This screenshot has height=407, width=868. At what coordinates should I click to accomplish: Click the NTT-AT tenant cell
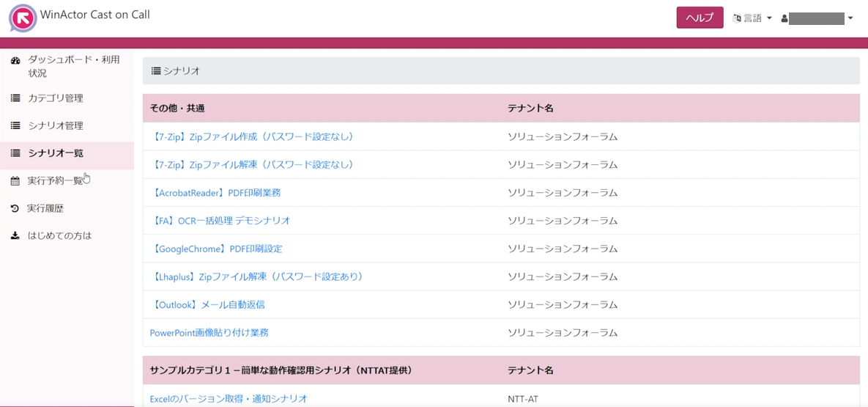[x=522, y=399]
